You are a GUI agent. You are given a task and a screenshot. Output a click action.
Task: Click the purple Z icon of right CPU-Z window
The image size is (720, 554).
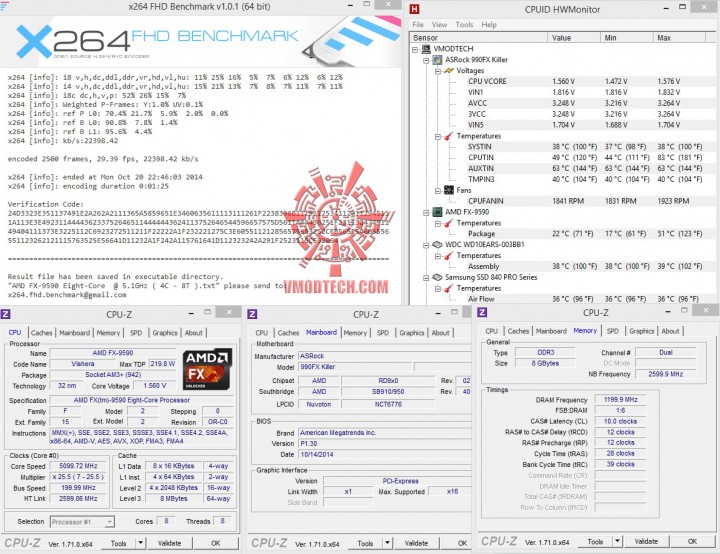(x=482, y=312)
